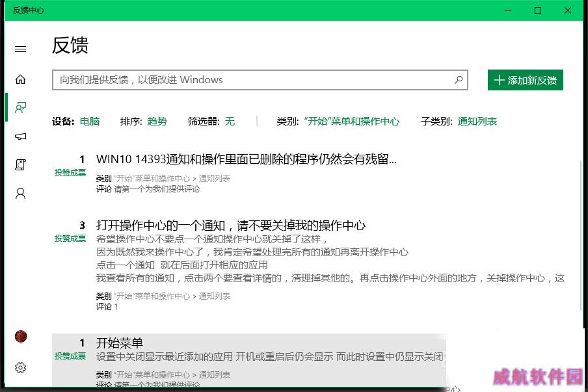The height and width of the screenshot is (392, 588).
Task: Click the category line under the WIN10 14393 feedback
Action: [163, 178]
